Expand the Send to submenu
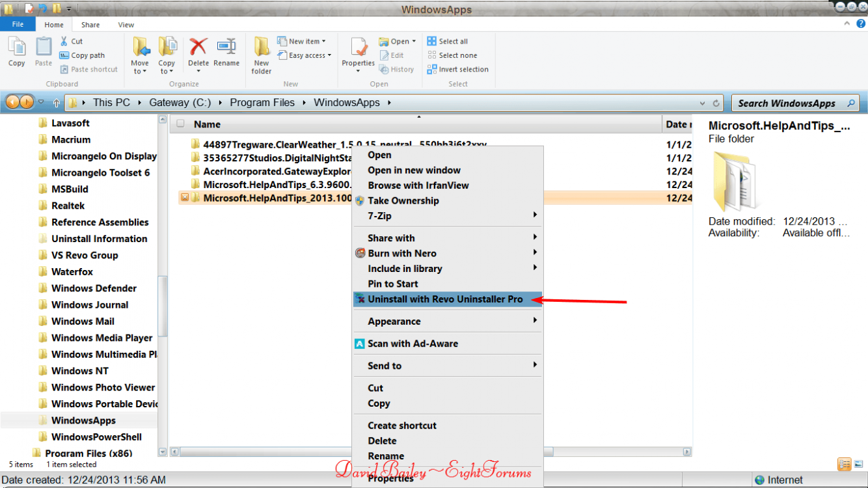Viewport: 868px width, 488px height. [447, 365]
